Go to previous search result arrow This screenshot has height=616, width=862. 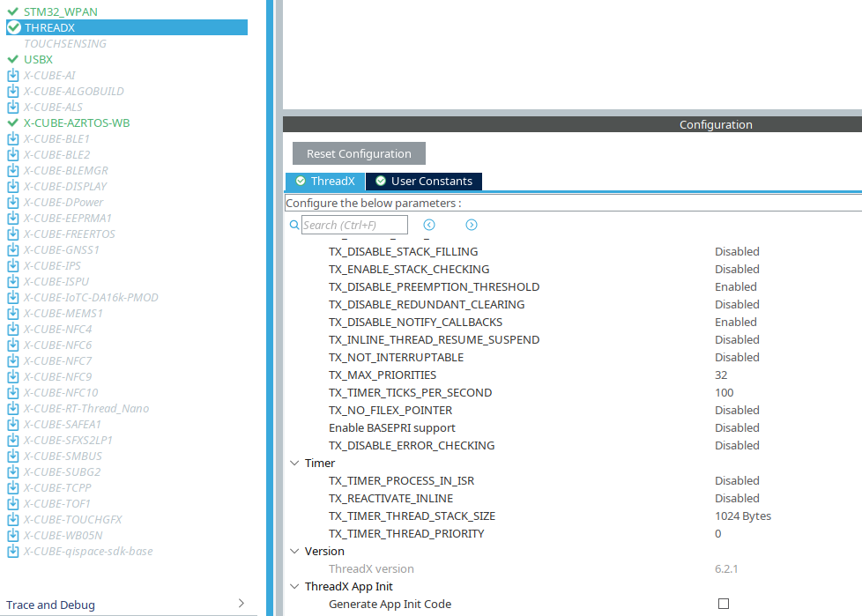[429, 225]
